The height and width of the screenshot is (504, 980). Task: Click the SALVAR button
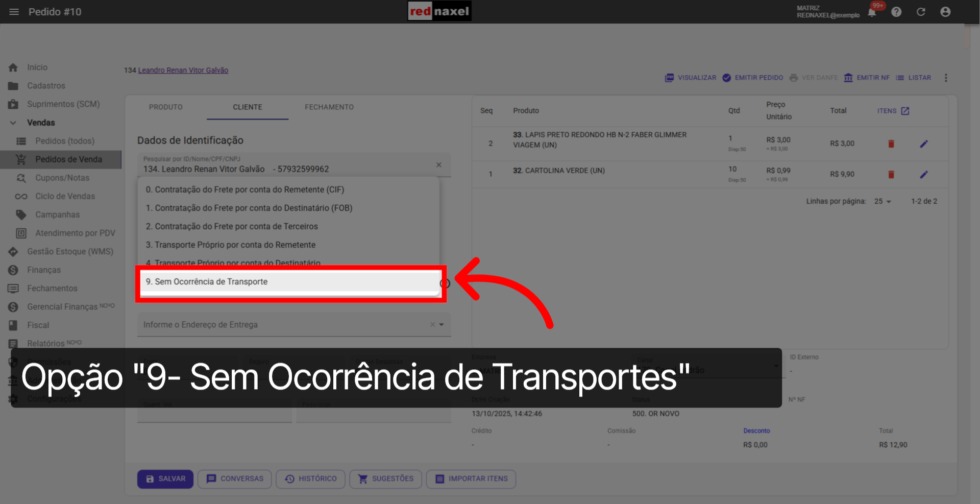pyautogui.click(x=165, y=479)
